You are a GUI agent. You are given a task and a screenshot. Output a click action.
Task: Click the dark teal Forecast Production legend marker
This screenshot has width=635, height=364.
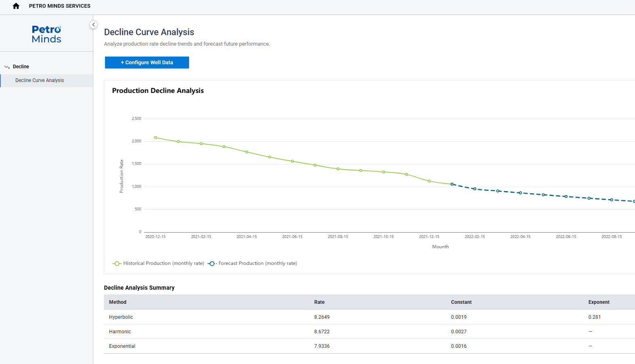click(212, 263)
